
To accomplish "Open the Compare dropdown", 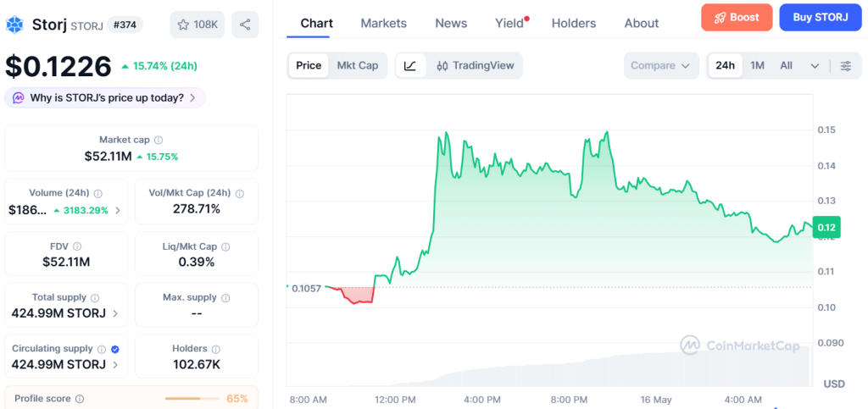I will 660,66.
